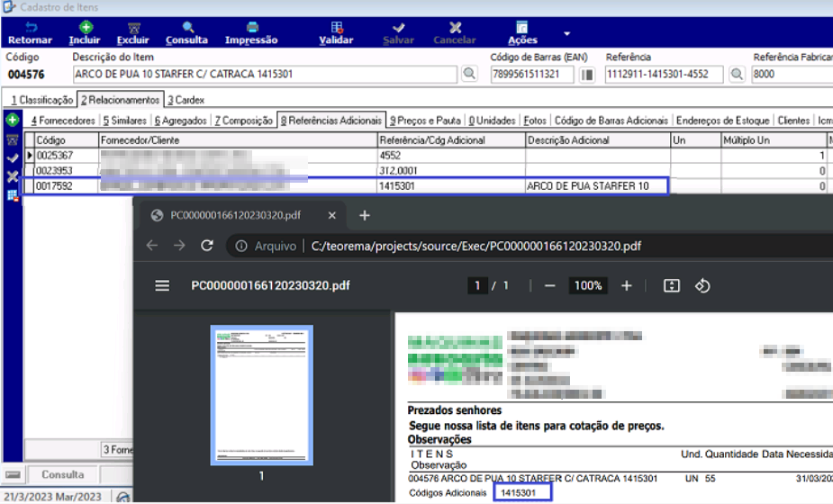Image resolution: width=833 pixels, height=504 pixels.
Task: Click the Código de Barras (EAN) field
Action: click(x=532, y=75)
